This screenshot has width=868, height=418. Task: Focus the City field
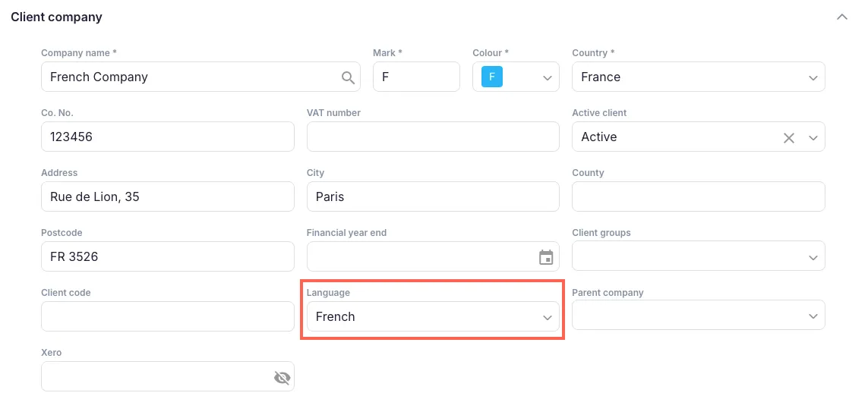pyautogui.click(x=433, y=196)
